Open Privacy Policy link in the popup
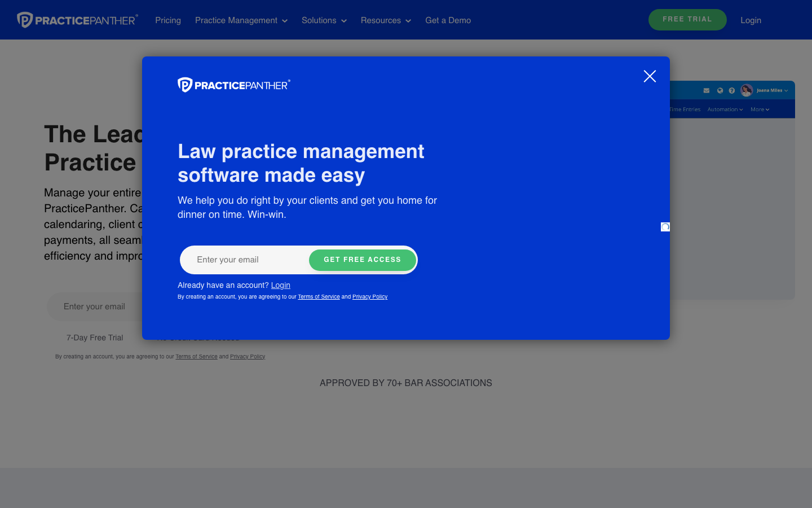This screenshot has width=812, height=508. (x=370, y=297)
